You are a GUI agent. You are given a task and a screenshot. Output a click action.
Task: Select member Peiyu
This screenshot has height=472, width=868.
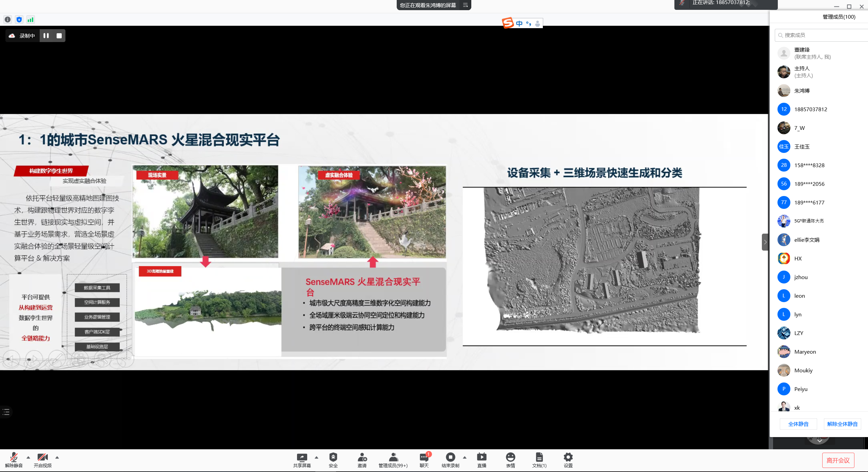coord(819,389)
